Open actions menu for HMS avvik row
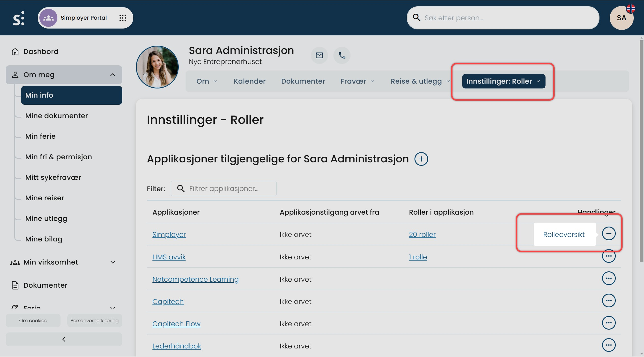 coord(609,256)
